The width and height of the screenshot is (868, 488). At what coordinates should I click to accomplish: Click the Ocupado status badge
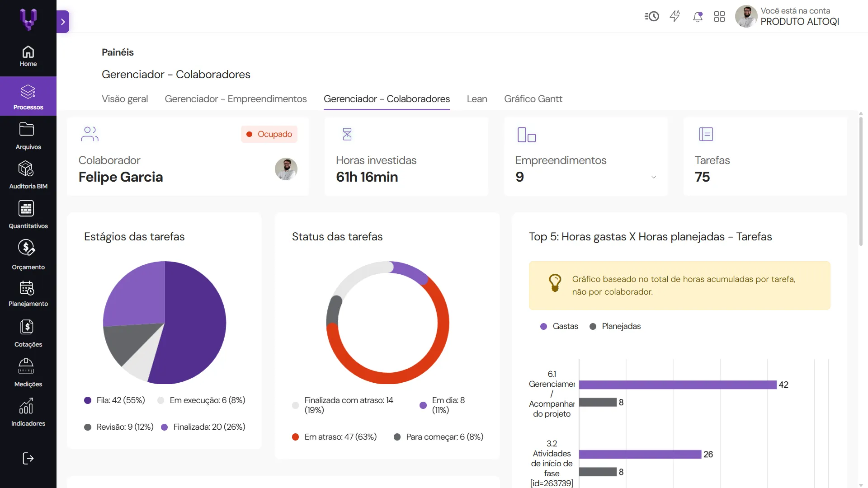[269, 134]
